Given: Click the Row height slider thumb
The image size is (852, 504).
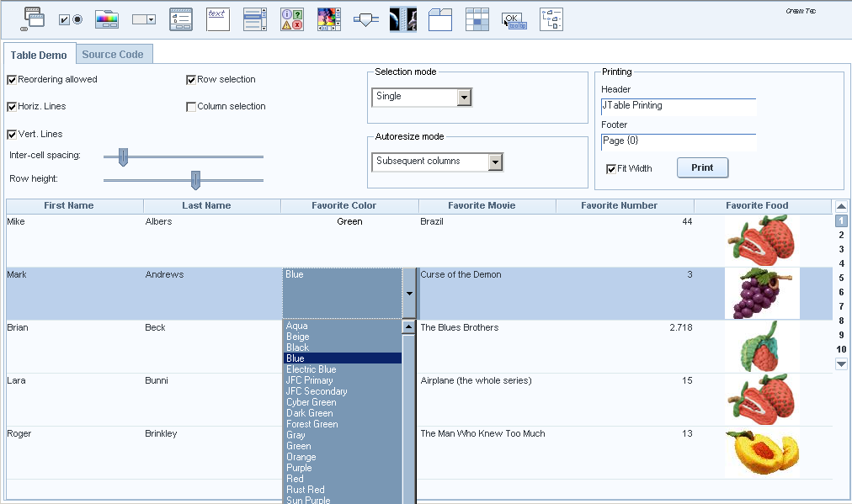Looking at the screenshot, I should (x=195, y=180).
